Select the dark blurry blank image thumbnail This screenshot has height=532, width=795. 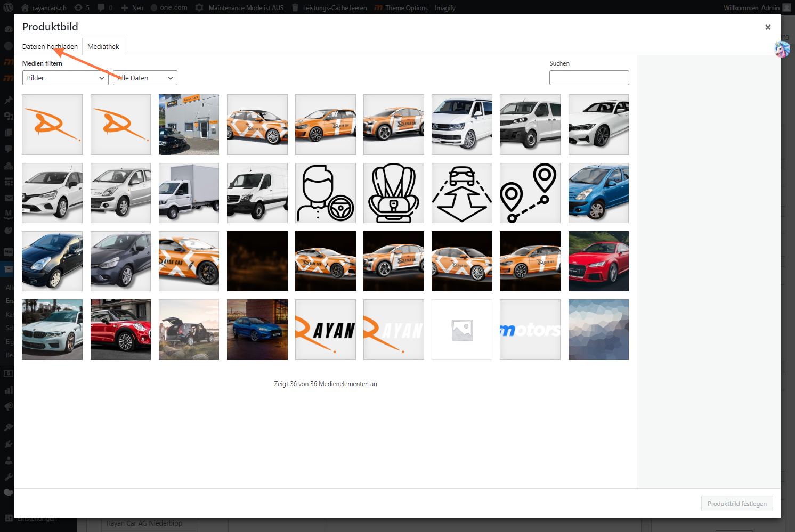[257, 261]
